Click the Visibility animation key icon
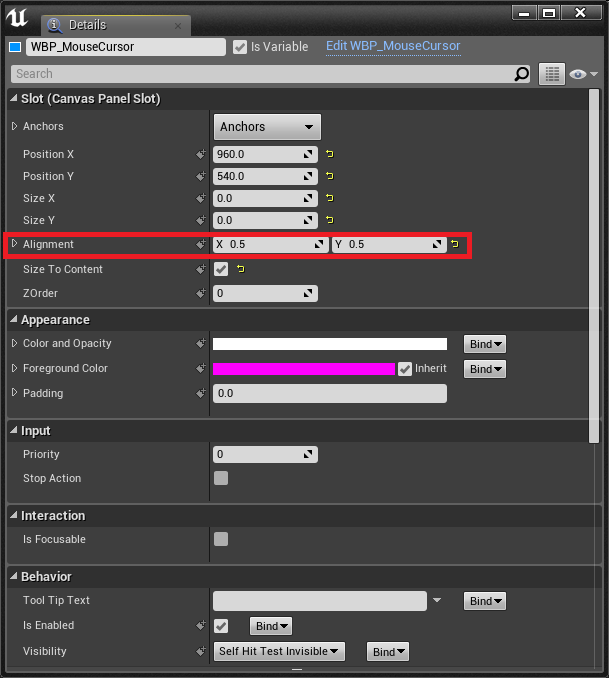 (201, 651)
